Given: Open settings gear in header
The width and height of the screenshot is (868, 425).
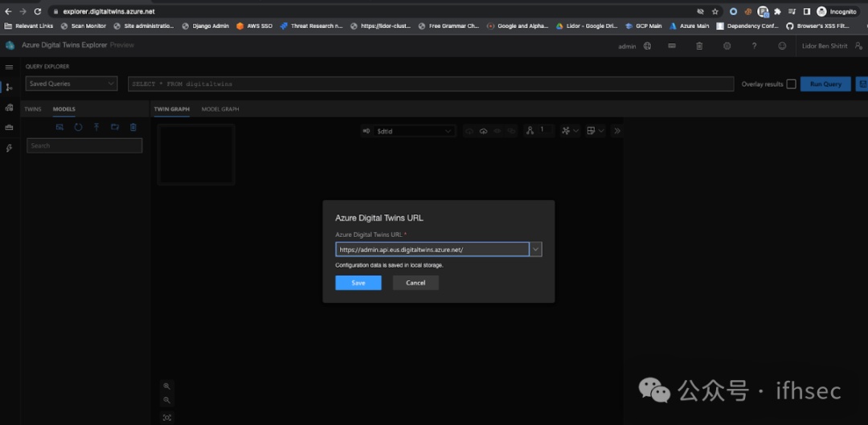Looking at the screenshot, I should coord(727,46).
